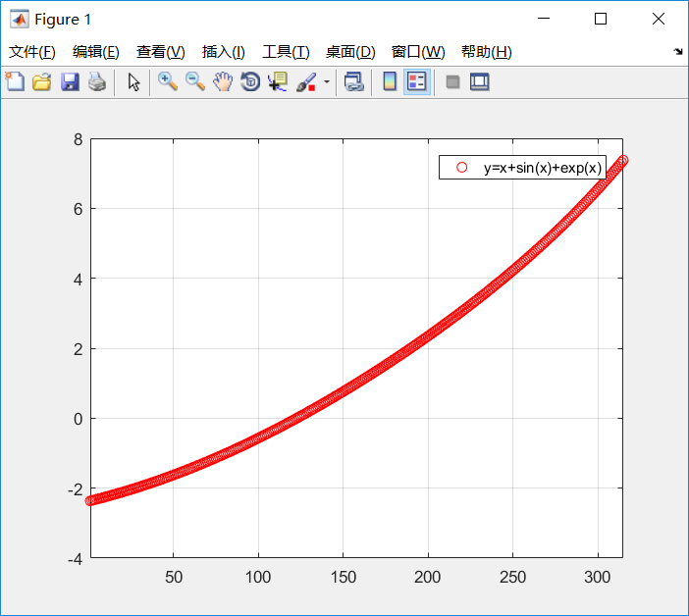
Task: Open the 文件(F) menu
Action: pyautogui.click(x=32, y=52)
